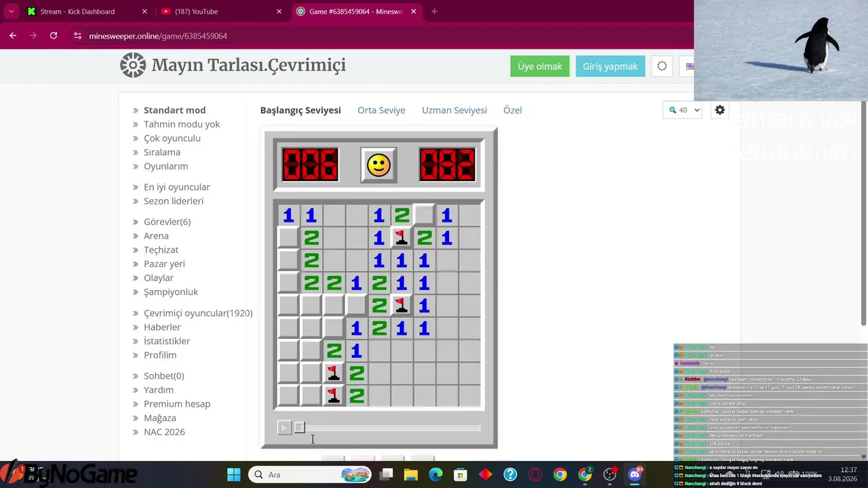
Task: Open the Windows Start menu
Action: tap(234, 474)
